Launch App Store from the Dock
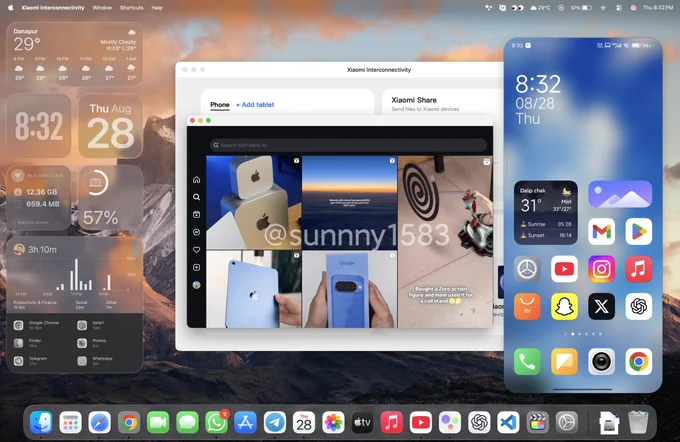Image resolution: width=680 pixels, height=442 pixels. tap(245, 422)
